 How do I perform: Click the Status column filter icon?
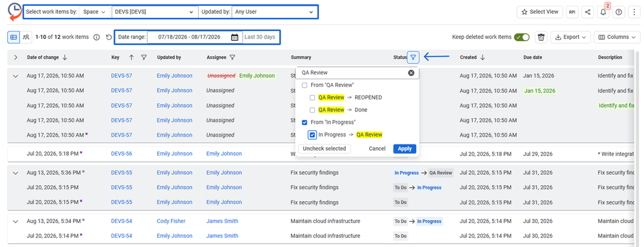[413, 57]
